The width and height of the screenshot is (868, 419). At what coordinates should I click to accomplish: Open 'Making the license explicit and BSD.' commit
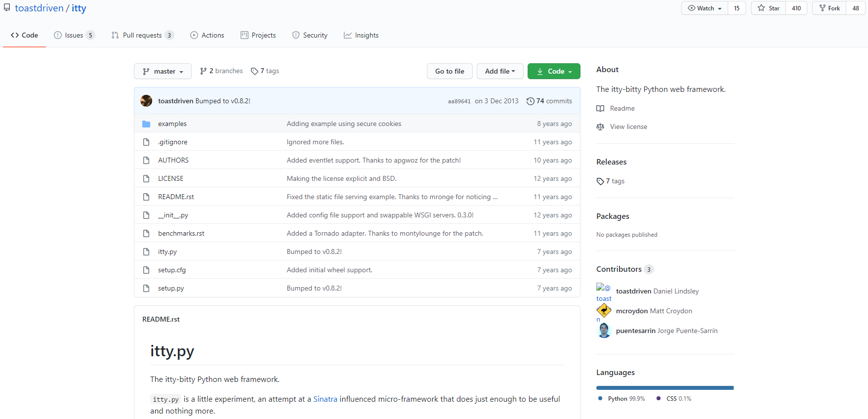click(341, 179)
